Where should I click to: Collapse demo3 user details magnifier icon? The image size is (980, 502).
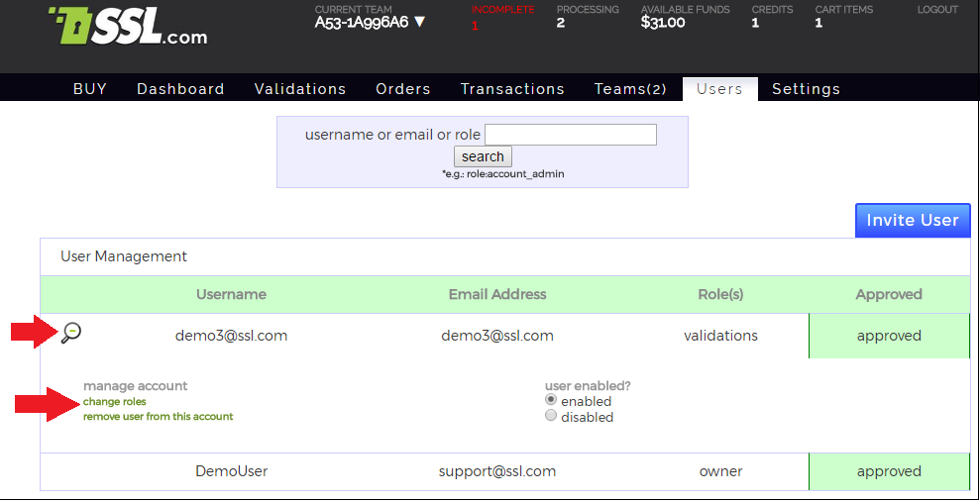(x=71, y=333)
